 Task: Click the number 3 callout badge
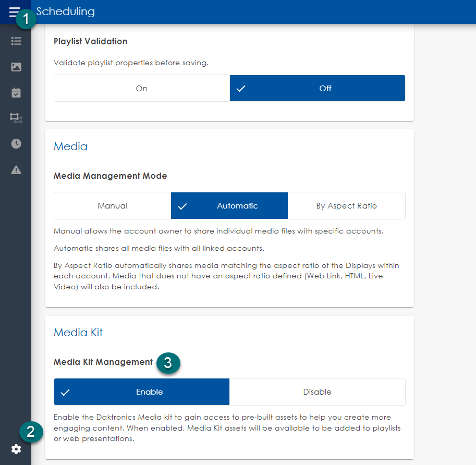point(168,363)
